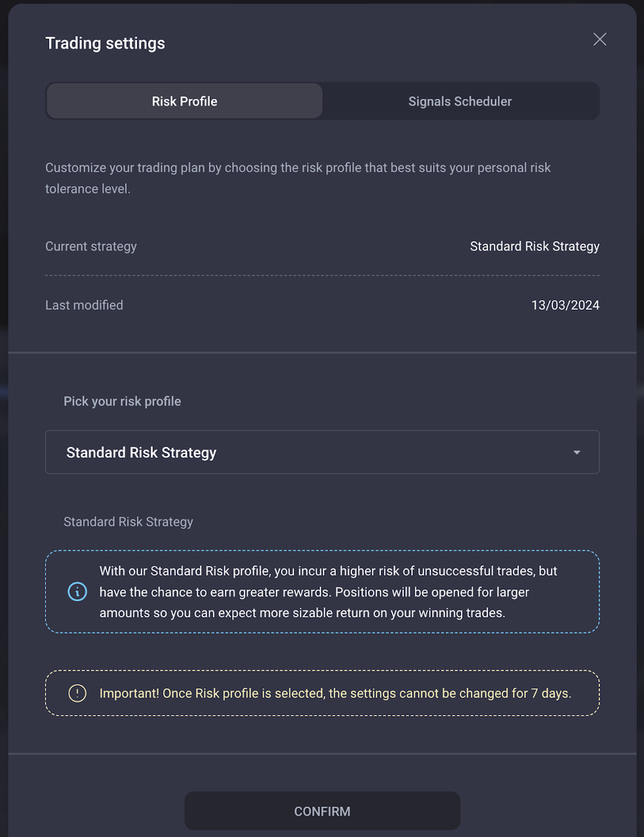Click the Trading settings dialog title
The image size is (644, 837).
[x=105, y=43]
